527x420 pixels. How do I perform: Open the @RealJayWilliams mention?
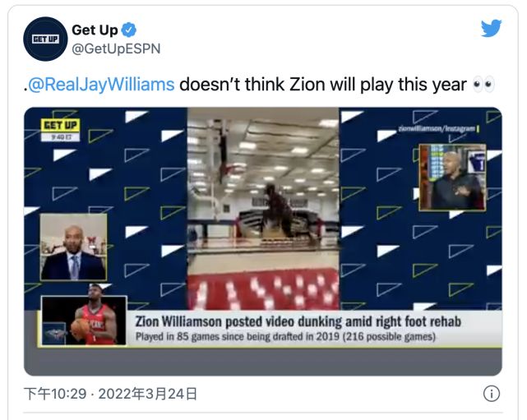(x=101, y=85)
